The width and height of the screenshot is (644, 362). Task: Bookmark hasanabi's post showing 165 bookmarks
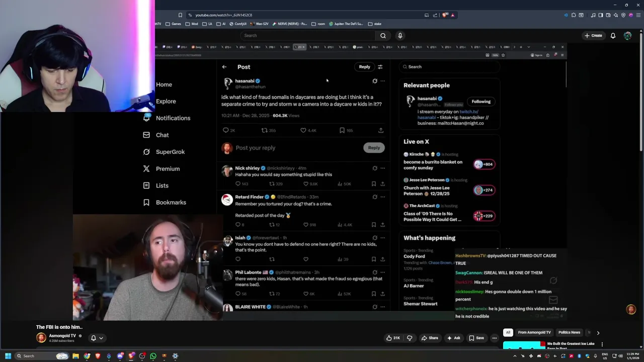click(342, 130)
